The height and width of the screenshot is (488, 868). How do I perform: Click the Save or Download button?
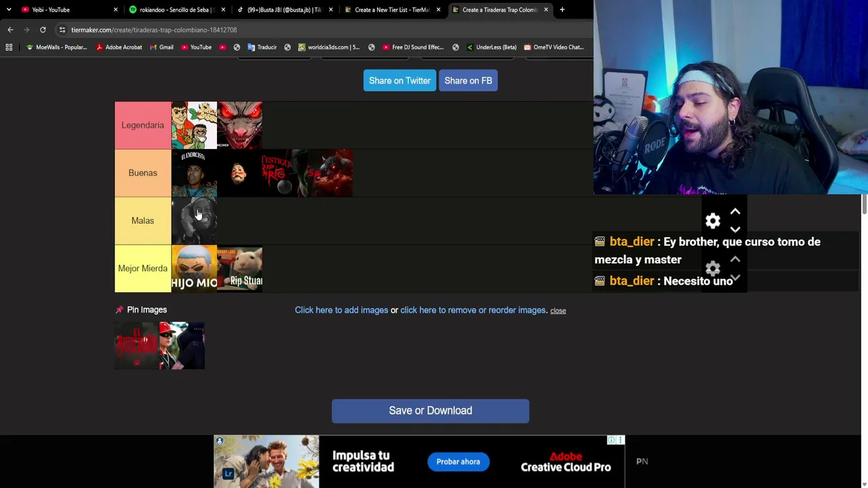[x=431, y=411]
